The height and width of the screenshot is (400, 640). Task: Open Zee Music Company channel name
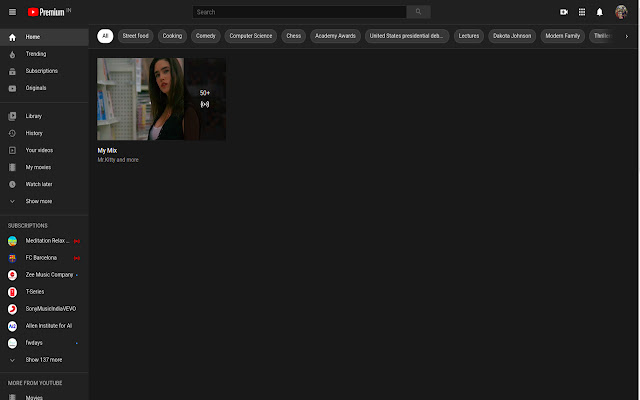coord(49,275)
